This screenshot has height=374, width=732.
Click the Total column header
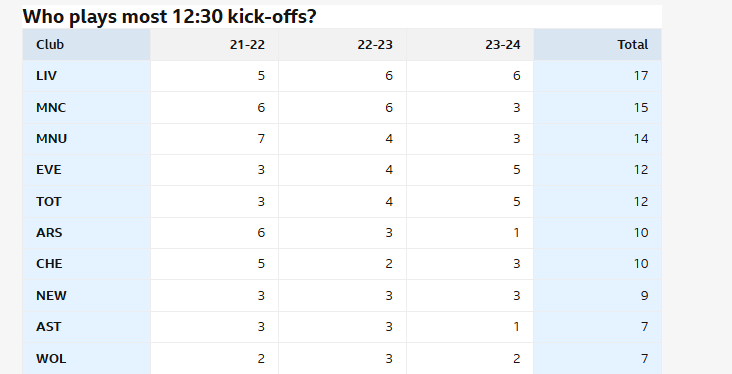pos(598,44)
